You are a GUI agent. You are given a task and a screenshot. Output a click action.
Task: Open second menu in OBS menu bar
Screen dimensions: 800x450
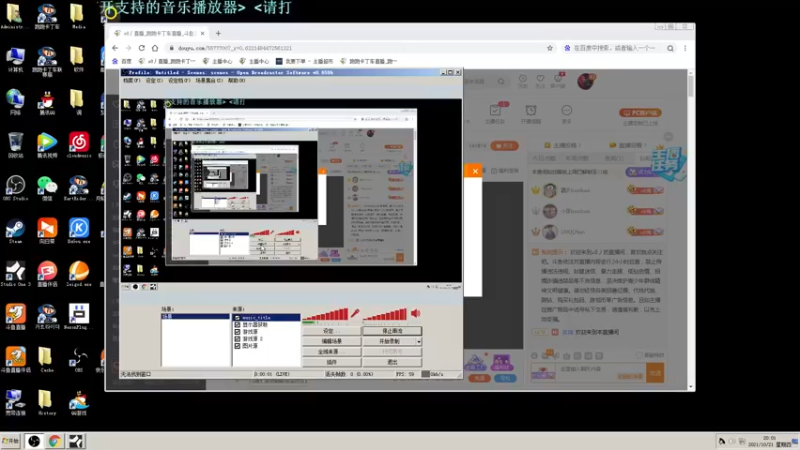click(x=154, y=81)
